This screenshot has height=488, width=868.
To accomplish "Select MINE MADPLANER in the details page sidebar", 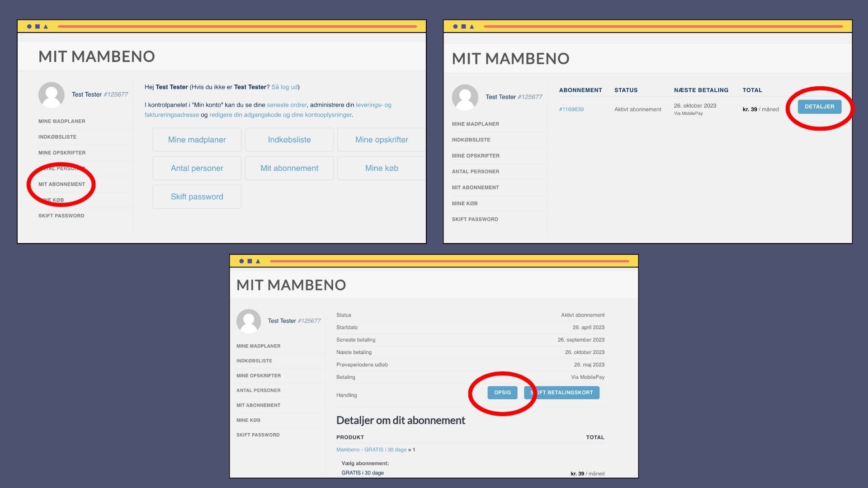I will point(259,346).
